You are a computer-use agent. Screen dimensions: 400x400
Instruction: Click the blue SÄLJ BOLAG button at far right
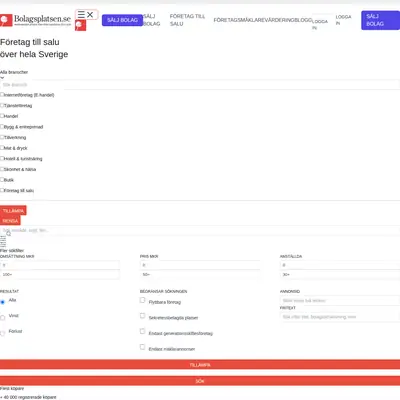(380, 20)
